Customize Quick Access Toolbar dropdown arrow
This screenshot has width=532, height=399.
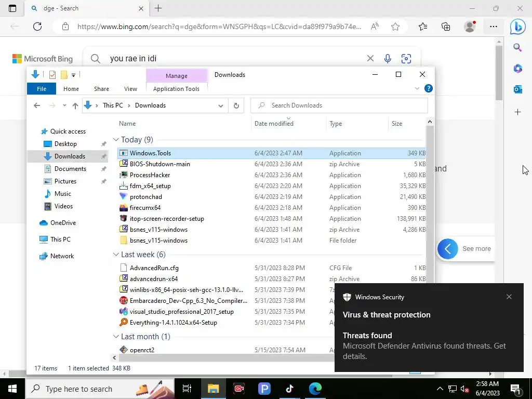click(73, 75)
